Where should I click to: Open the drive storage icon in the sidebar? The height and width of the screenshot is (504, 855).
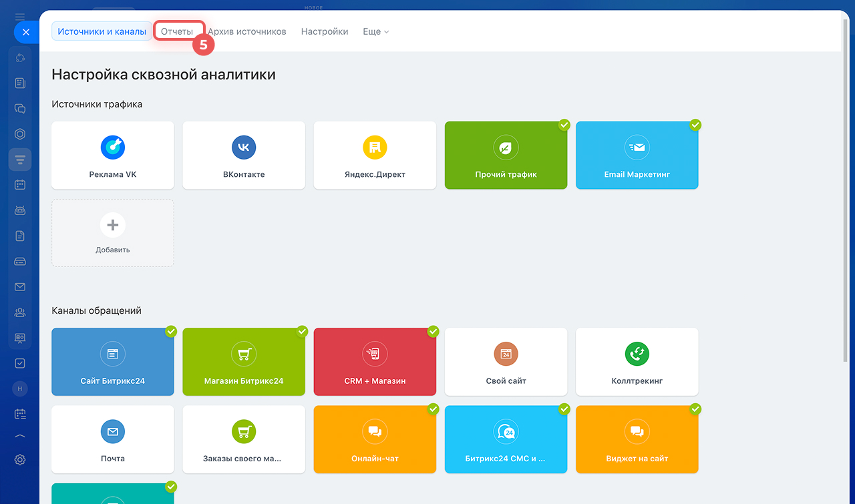(20, 261)
